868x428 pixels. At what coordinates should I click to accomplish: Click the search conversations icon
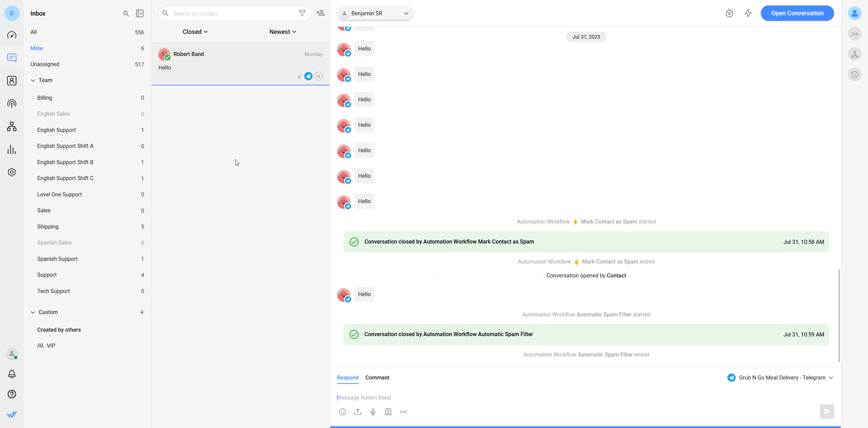click(x=126, y=13)
